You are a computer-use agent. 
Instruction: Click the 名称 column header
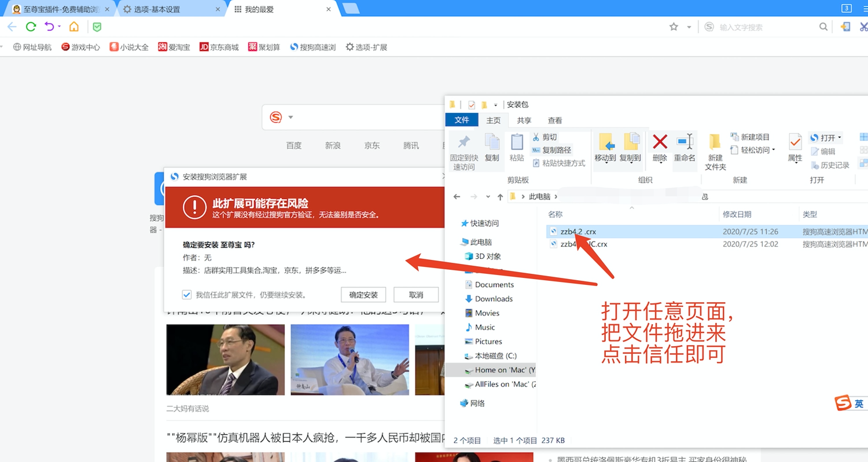(x=555, y=214)
